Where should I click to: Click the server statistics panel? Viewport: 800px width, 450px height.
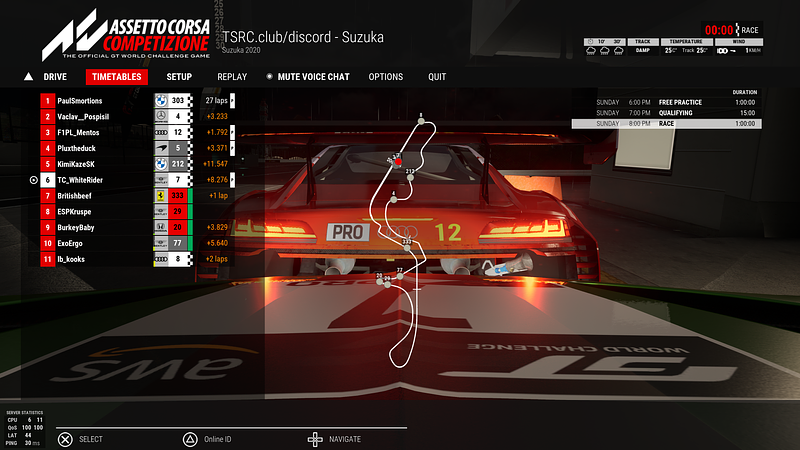click(x=24, y=428)
